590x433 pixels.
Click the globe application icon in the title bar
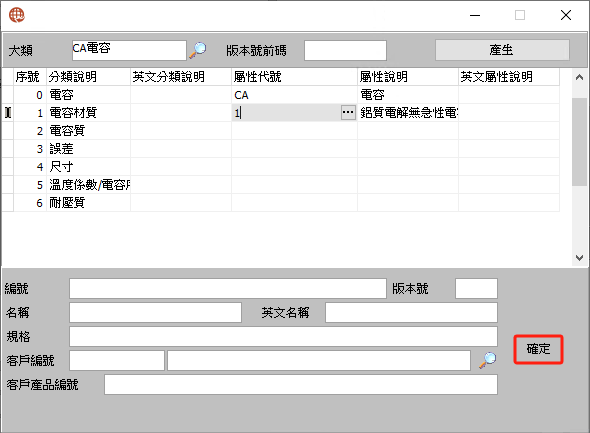[17, 15]
